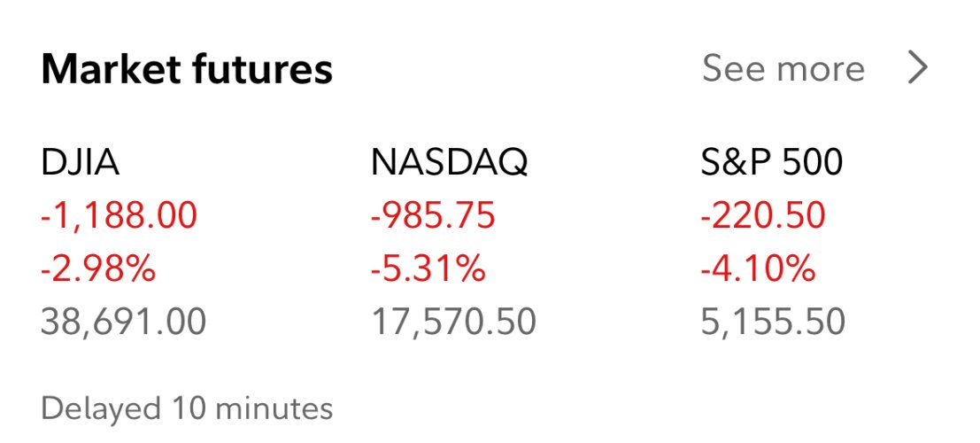Tap the word minutes in delay notice
This screenshot has width=980, height=443.
[x=274, y=409]
